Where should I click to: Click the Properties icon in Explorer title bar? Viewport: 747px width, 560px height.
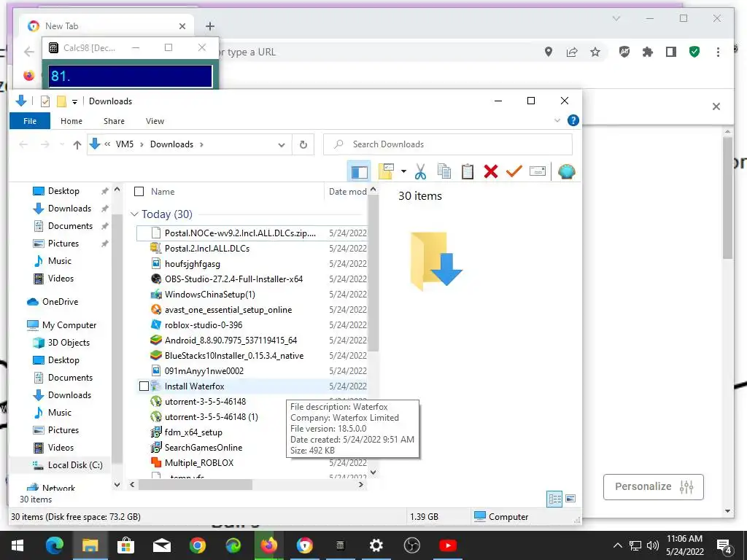(x=45, y=101)
